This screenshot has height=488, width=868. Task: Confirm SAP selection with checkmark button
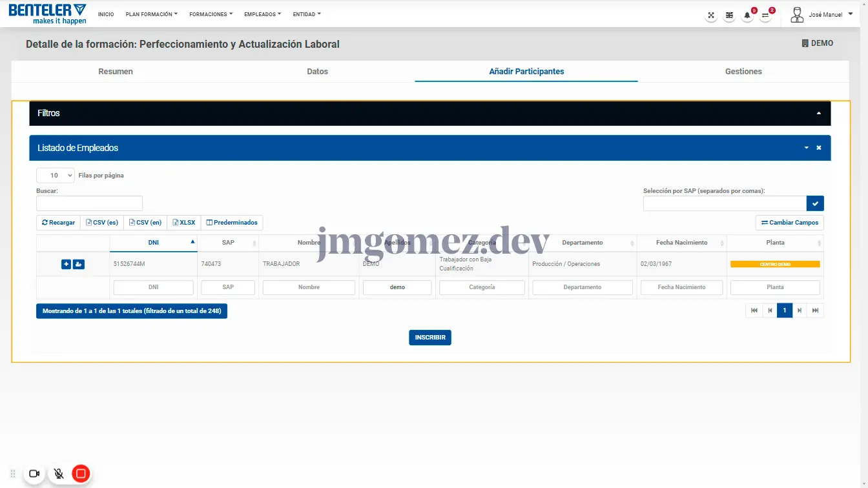click(x=815, y=203)
